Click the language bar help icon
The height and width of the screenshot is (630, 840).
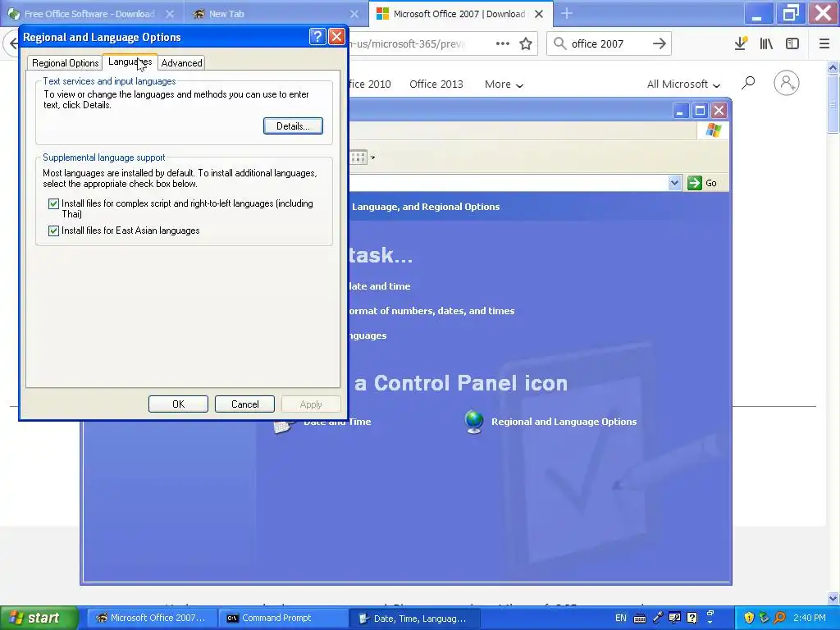click(692, 618)
